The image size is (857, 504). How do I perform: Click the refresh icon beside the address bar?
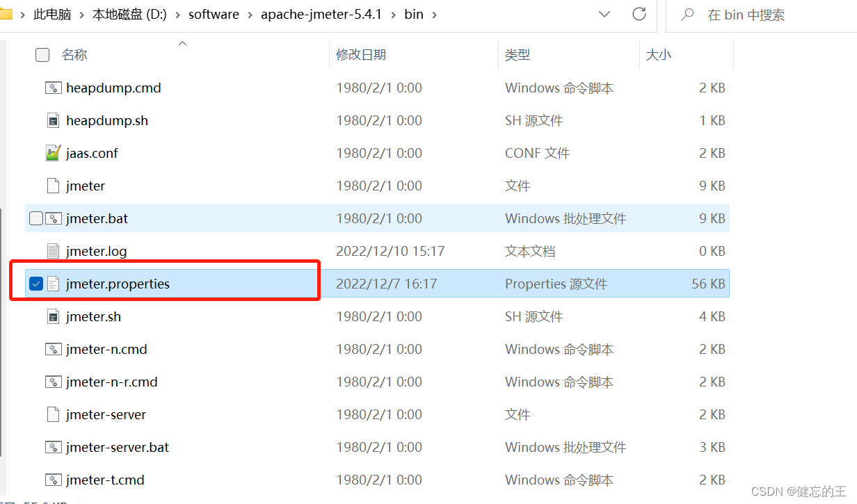[x=639, y=14]
